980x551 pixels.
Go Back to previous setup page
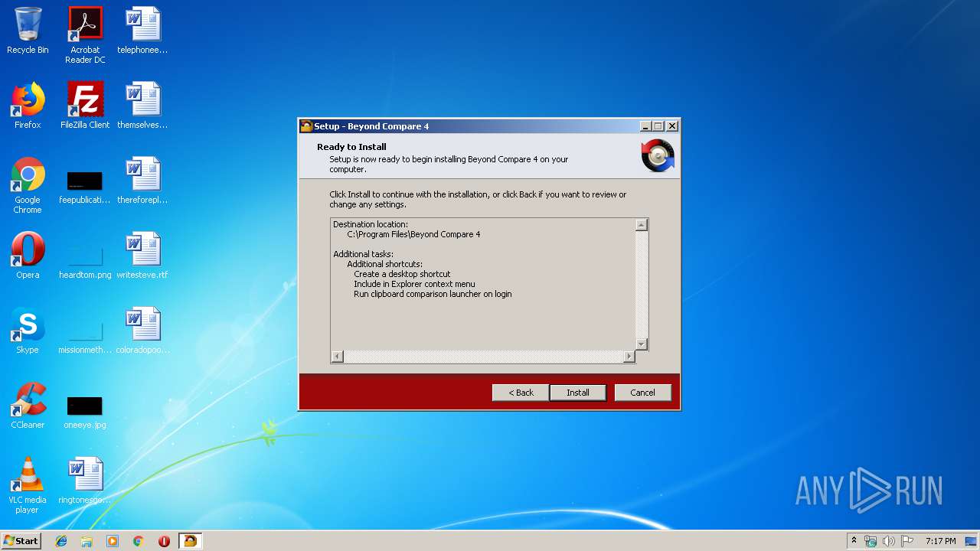tap(521, 393)
